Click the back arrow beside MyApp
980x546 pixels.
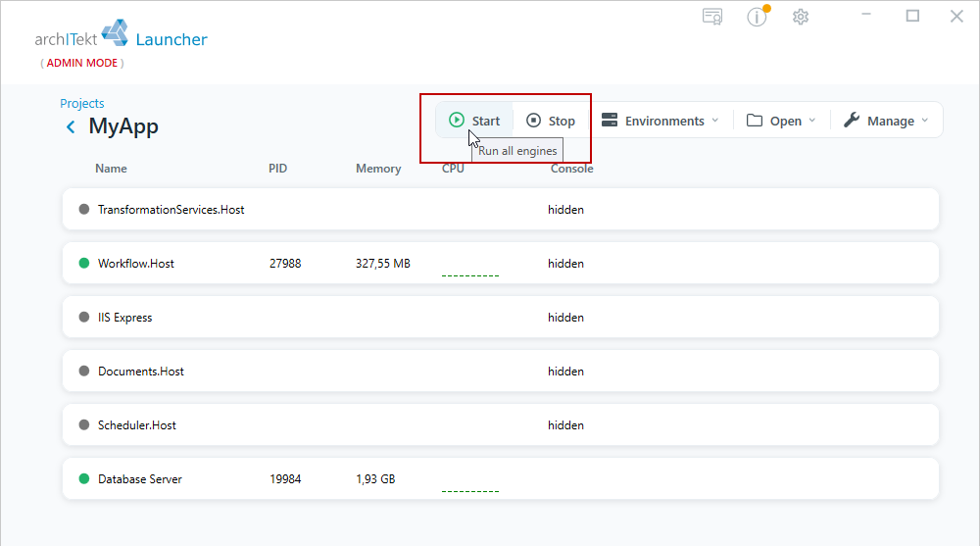71,127
